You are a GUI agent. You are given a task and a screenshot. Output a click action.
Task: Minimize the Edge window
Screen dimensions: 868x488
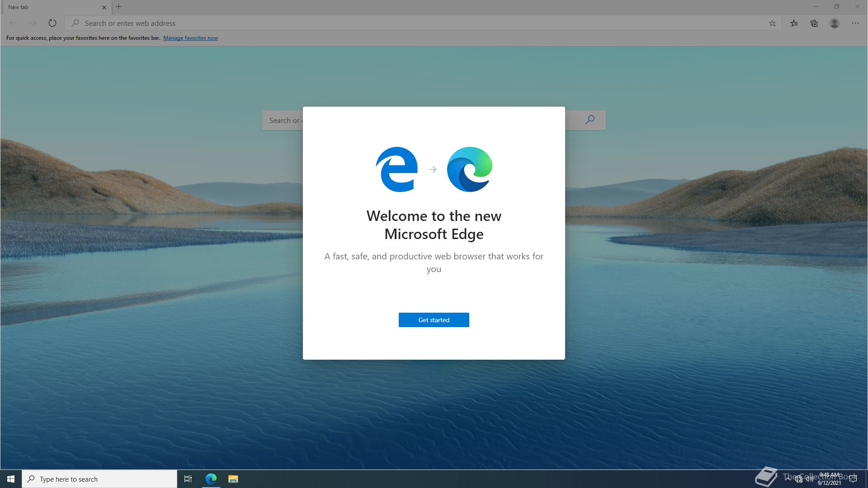tap(816, 7)
